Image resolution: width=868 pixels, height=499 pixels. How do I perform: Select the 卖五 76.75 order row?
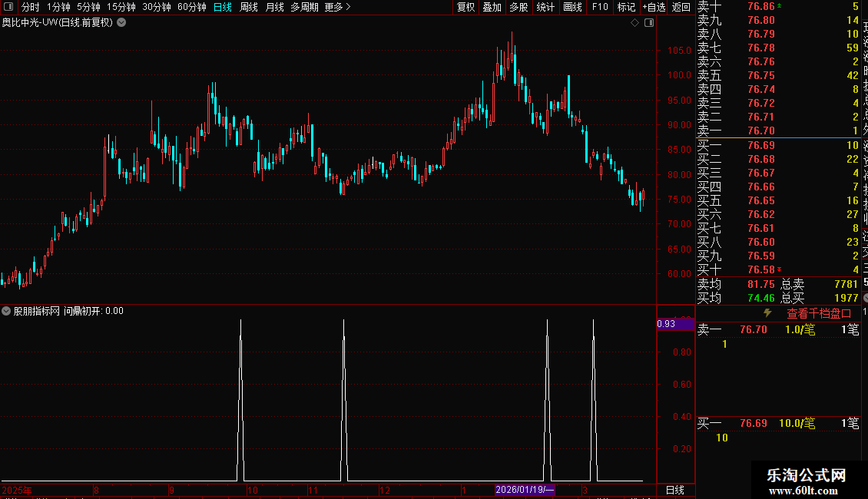(778, 76)
